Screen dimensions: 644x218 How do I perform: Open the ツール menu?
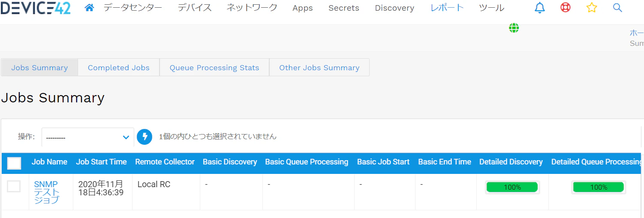pos(491,8)
